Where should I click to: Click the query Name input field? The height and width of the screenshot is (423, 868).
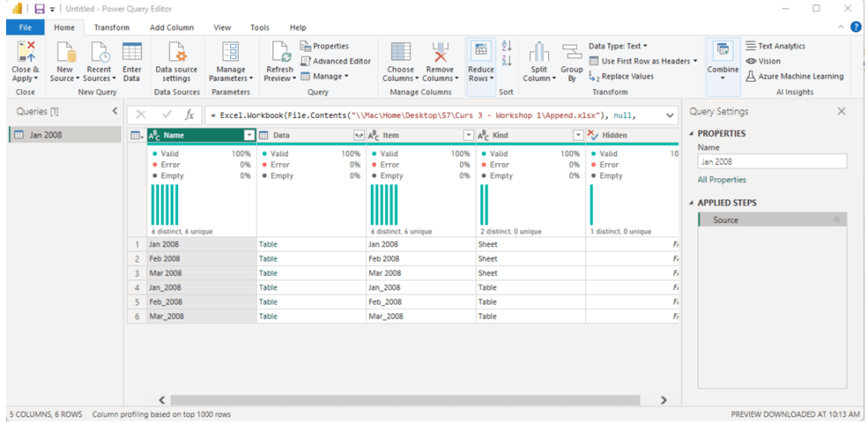click(771, 161)
